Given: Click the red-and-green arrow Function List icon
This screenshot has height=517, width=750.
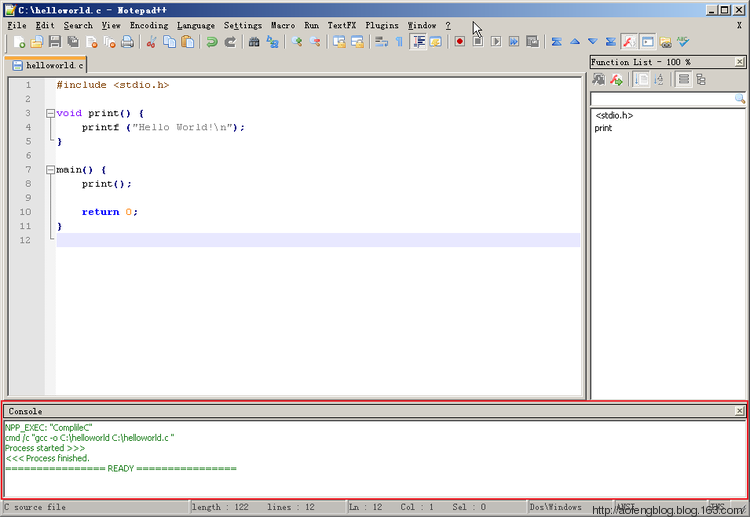Looking at the screenshot, I should pos(616,79).
